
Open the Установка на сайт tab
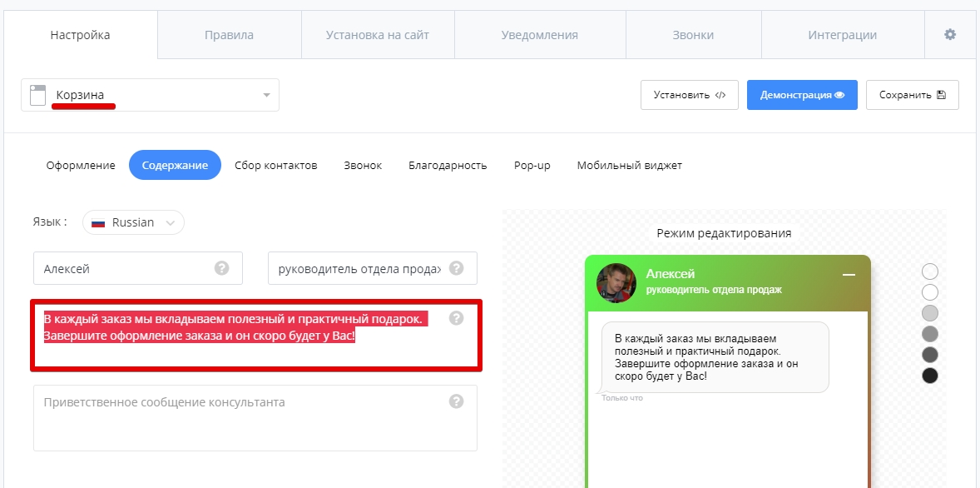point(378,35)
